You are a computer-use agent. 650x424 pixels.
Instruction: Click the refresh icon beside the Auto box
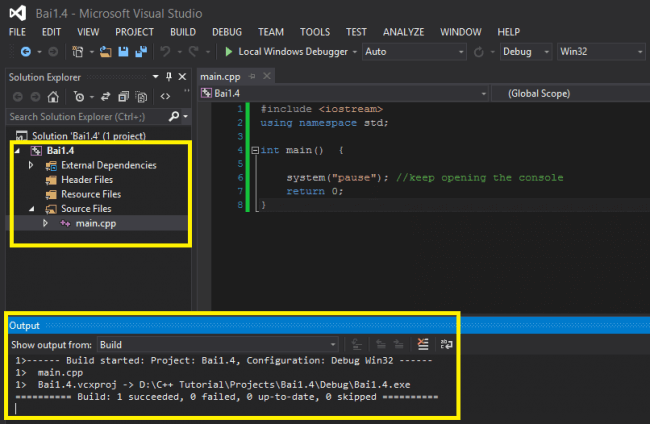click(x=479, y=52)
